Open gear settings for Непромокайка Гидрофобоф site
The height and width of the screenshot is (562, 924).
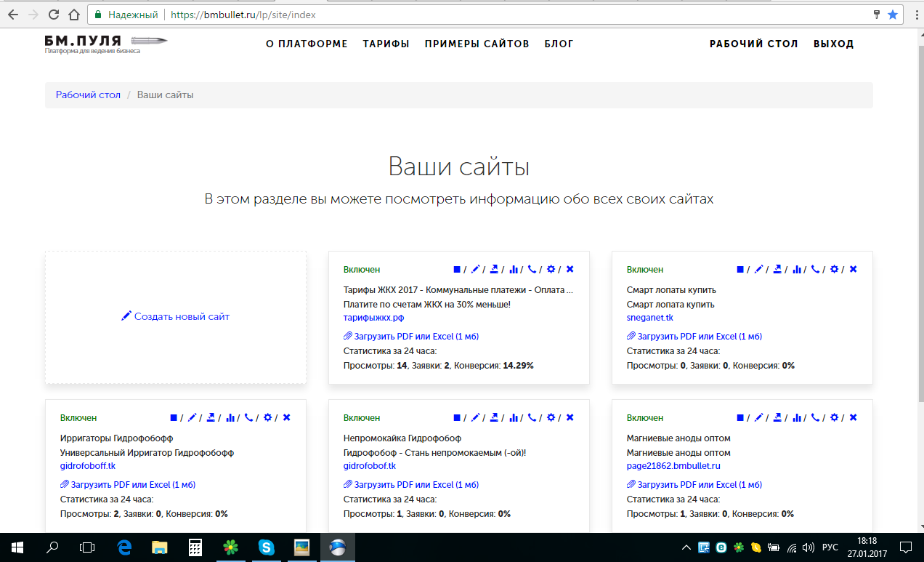(551, 418)
